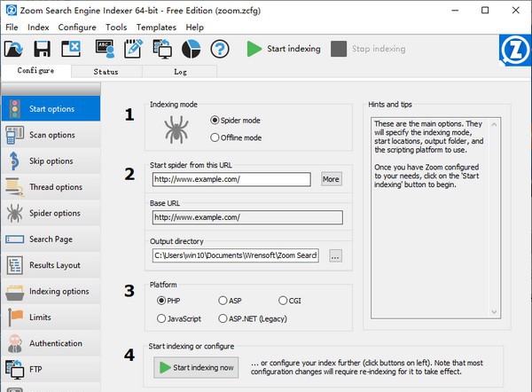Click into the Base URL field
532x392 pixels.
pos(246,216)
